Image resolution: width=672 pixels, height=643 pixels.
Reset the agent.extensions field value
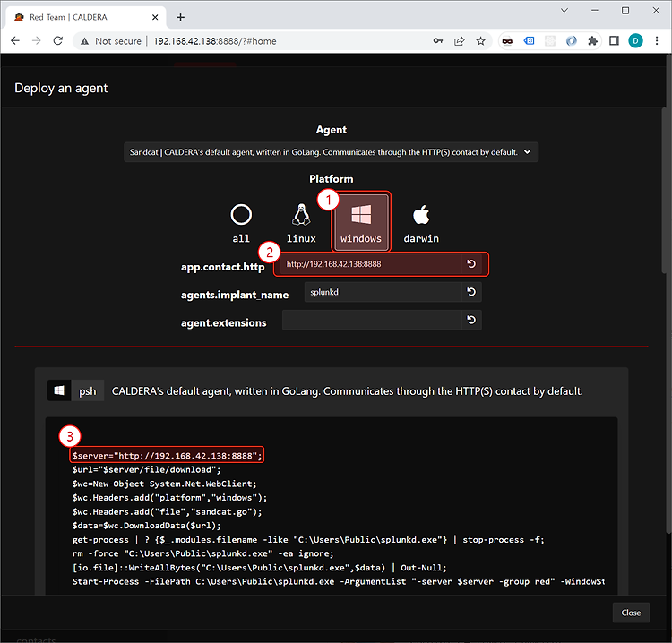coord(471,320)
